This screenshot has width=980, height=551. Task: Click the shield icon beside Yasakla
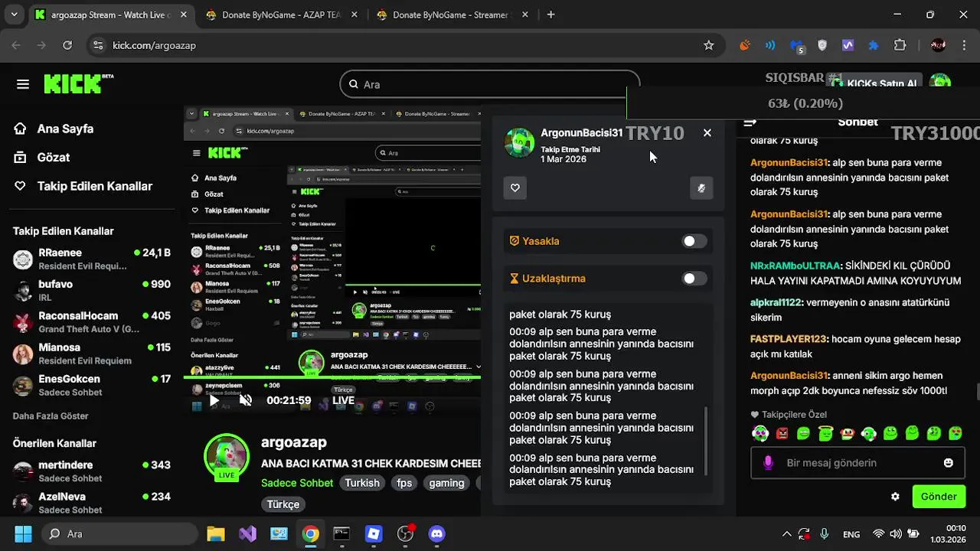514,241
